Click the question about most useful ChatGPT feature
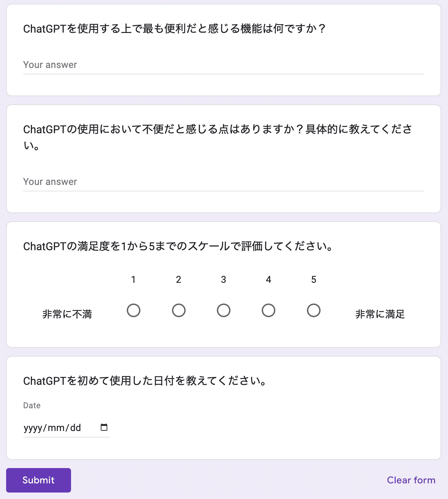 pos(174,29)
